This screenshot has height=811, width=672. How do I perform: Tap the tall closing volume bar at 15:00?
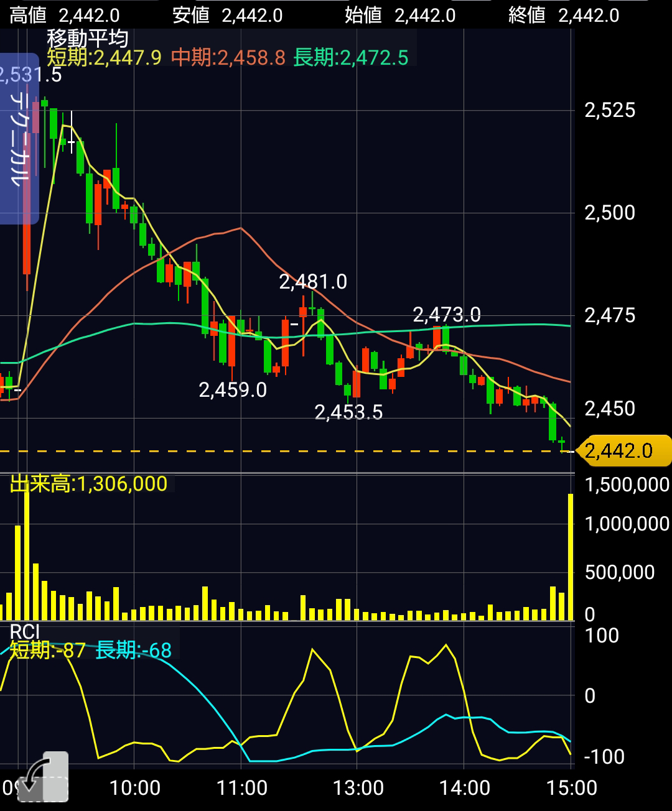click(570, 557)
